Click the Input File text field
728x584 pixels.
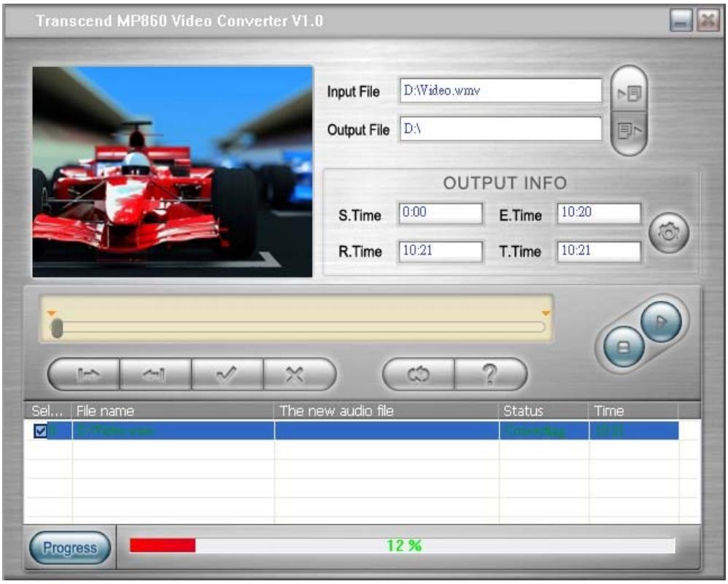(x=500, y=90)
